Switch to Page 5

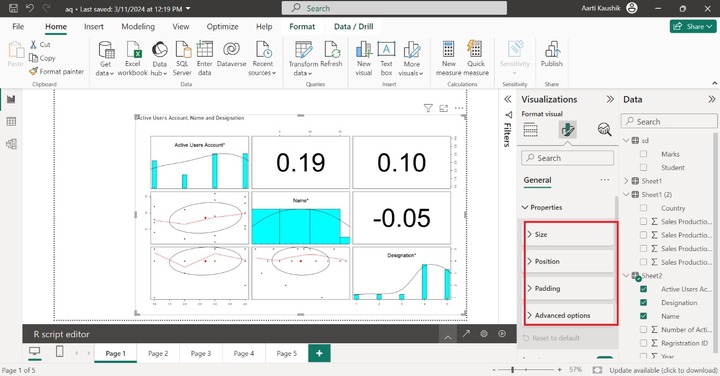[287, 354]
